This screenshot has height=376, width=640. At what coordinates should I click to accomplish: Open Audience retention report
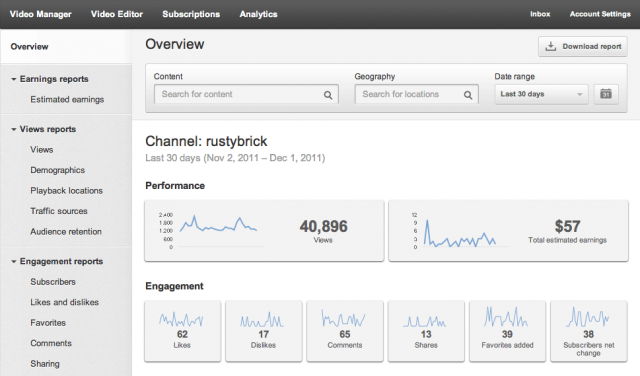click(x=66, y=231)
